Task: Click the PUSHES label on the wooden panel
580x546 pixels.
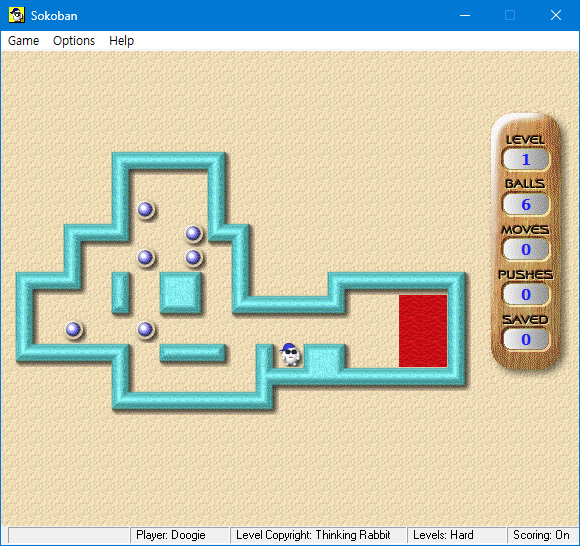Action: (526, 274)
